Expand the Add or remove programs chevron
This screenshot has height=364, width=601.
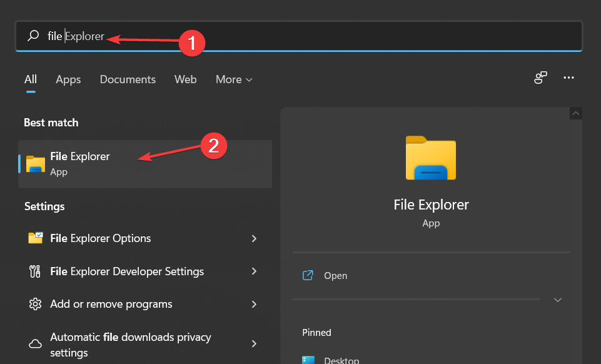click(254, 304)
